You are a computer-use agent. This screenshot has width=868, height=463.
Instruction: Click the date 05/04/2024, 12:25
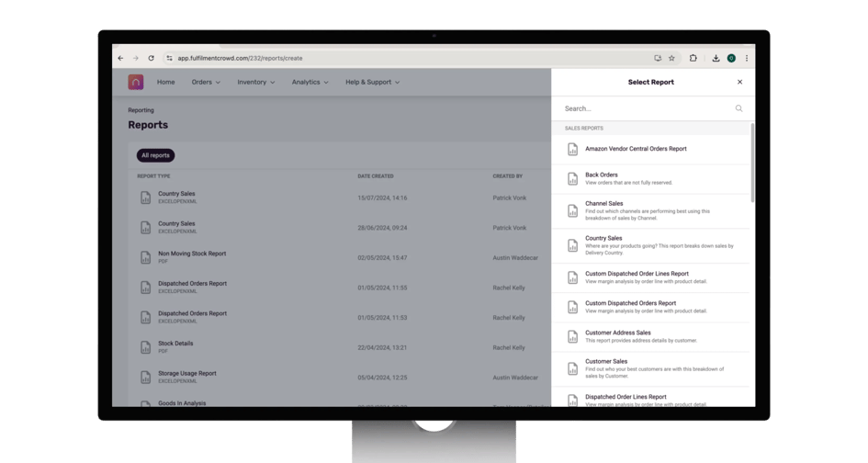coord(382,378)
